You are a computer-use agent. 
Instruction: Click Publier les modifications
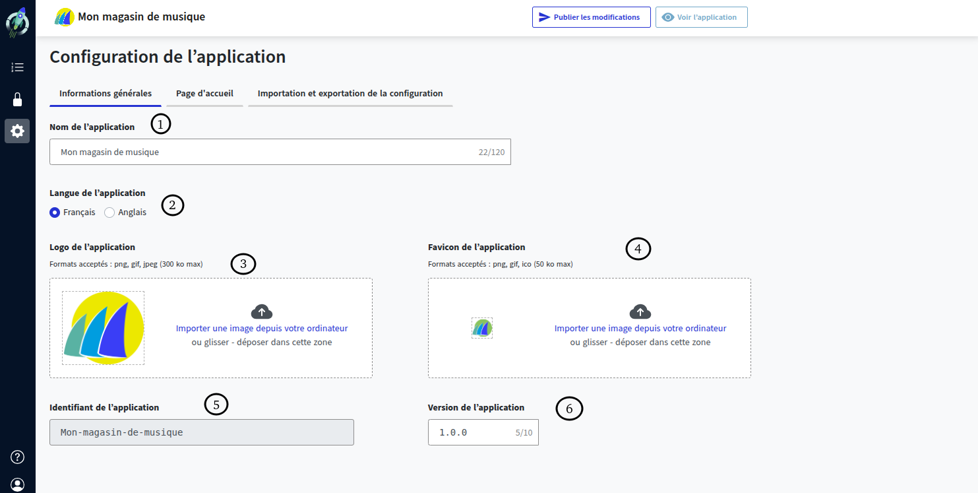591,16
